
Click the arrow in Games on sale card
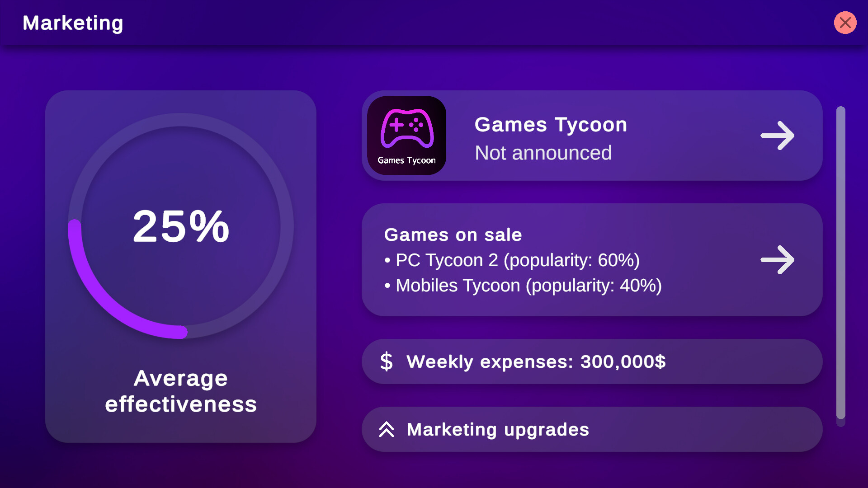pos(777,260)
